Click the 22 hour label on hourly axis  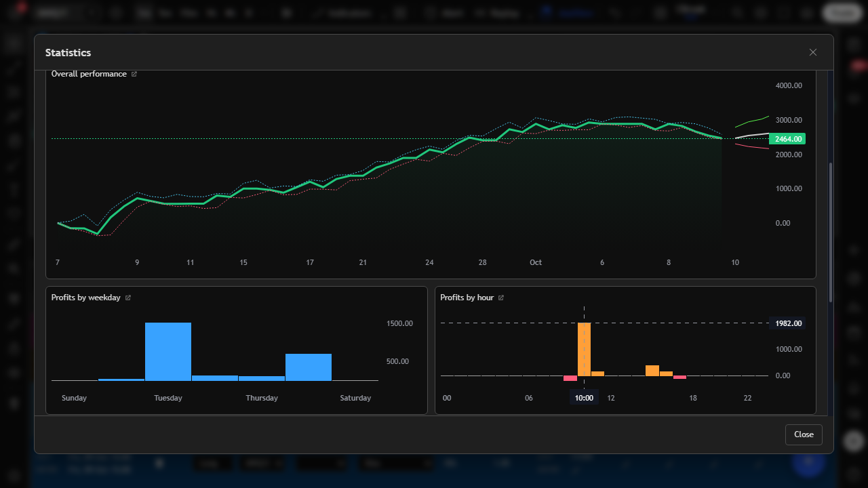[748, 398]
